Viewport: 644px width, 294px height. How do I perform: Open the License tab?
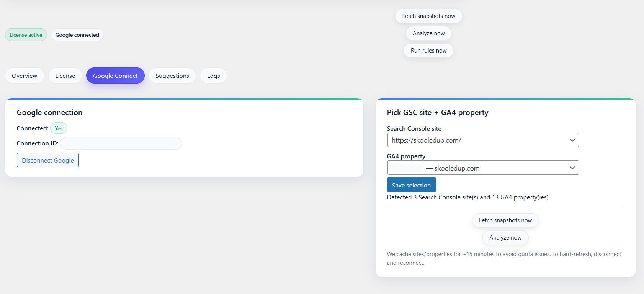pyautogui.click(x=65, y=76)
